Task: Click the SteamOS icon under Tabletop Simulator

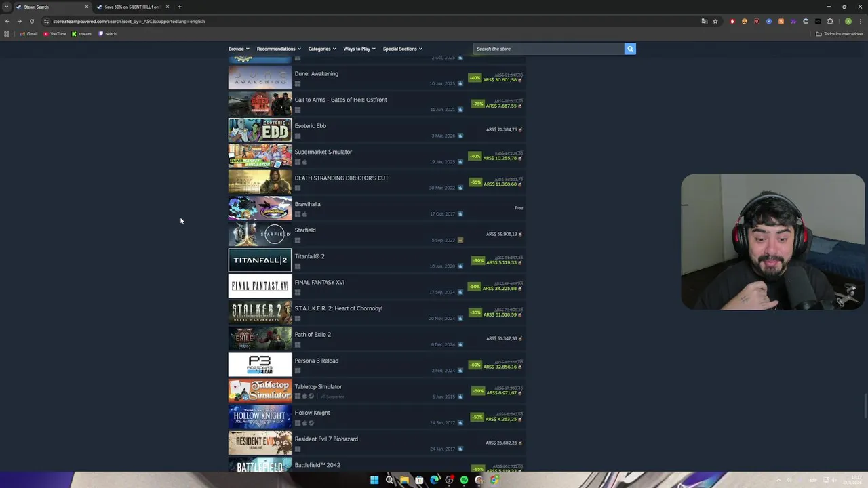Action: (311, 396)
